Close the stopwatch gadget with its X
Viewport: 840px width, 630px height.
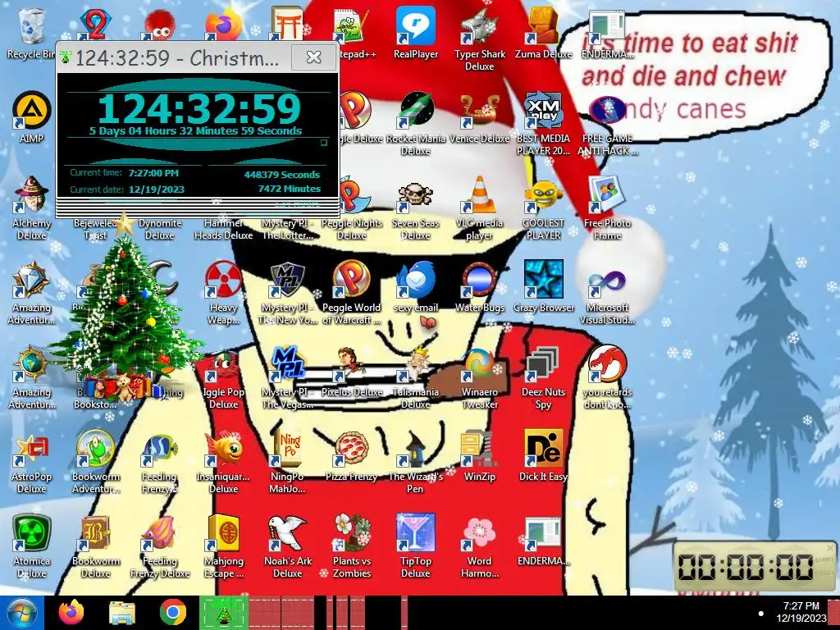pyautogui.click(x=830, y=547)
